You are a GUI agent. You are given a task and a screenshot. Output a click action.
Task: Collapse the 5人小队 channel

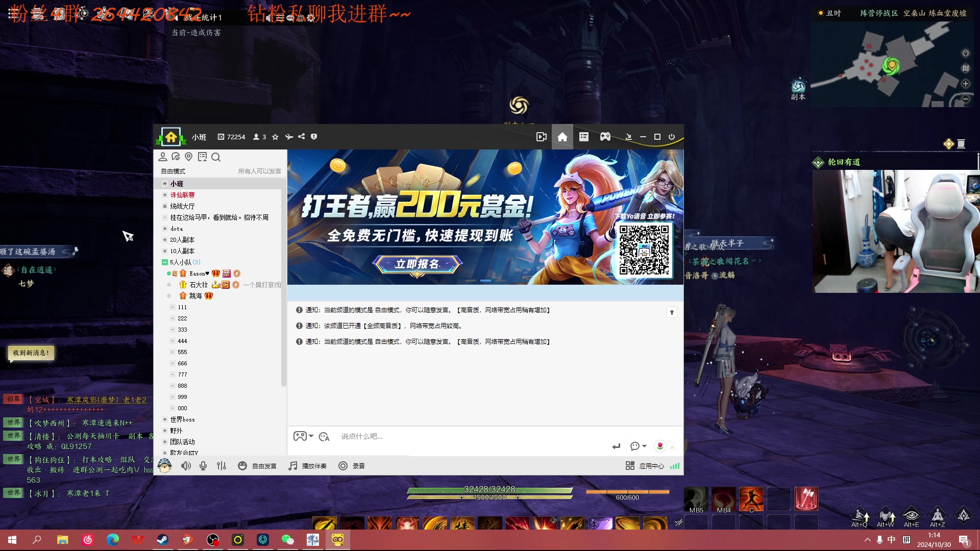(165, 262)
